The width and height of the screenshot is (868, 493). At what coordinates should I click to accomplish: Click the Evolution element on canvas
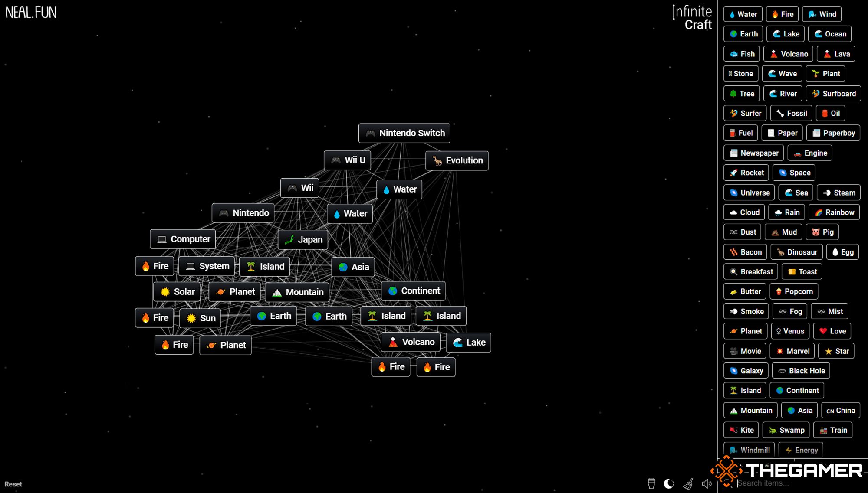(457, 161)
